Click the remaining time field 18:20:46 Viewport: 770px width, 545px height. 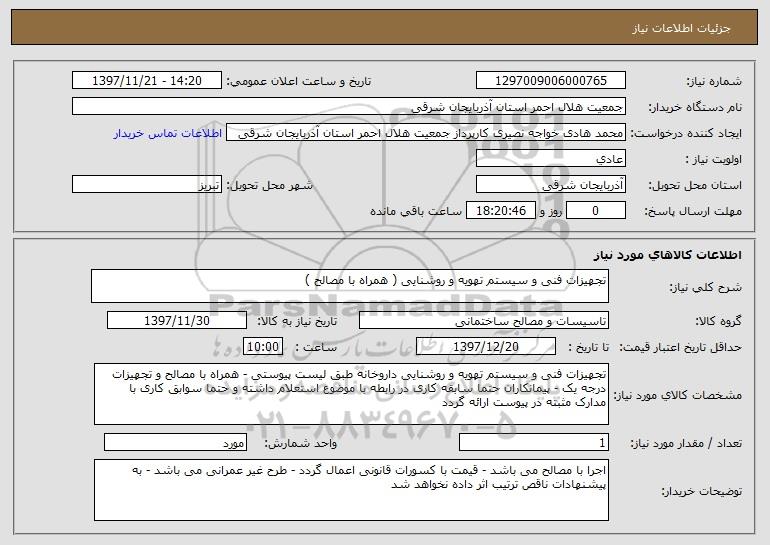pyautogui.click(x=500, y=211)
